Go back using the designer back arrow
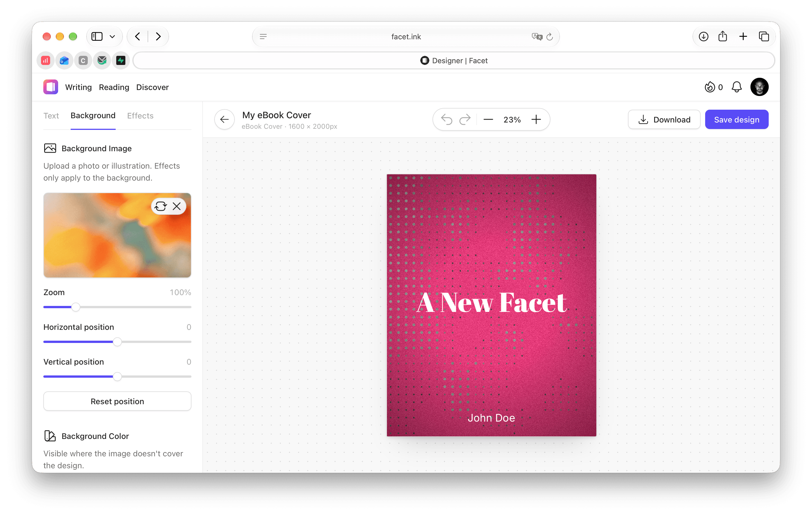 tap(224, 119)
